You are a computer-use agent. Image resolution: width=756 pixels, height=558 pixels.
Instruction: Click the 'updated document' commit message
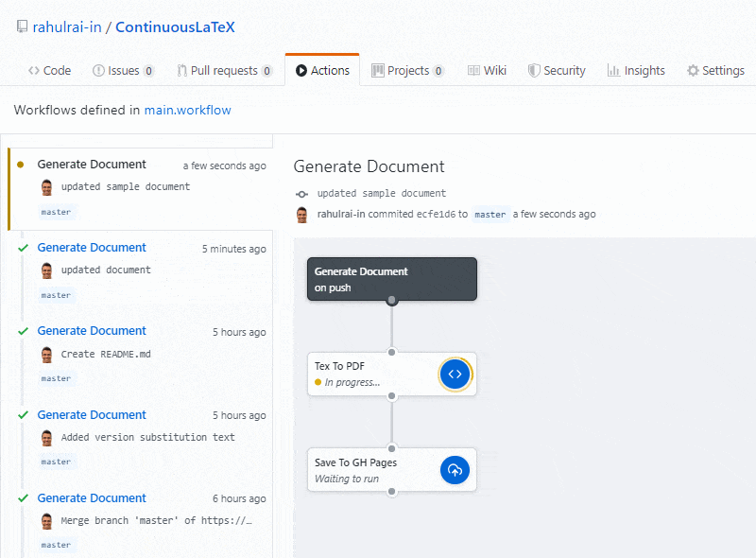tap(106, 270)
